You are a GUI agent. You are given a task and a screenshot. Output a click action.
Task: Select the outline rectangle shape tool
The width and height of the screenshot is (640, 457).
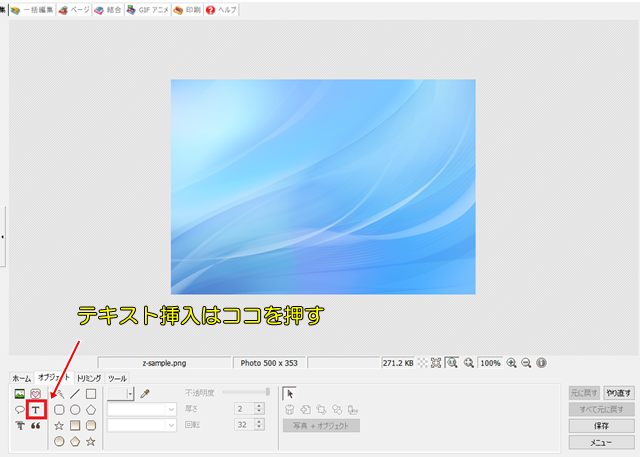click(91, 394)
